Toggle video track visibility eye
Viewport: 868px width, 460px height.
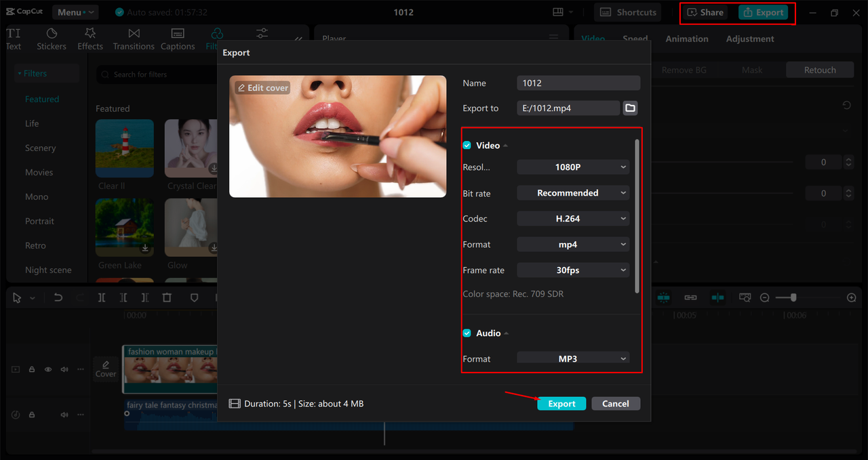pos(48,369)
